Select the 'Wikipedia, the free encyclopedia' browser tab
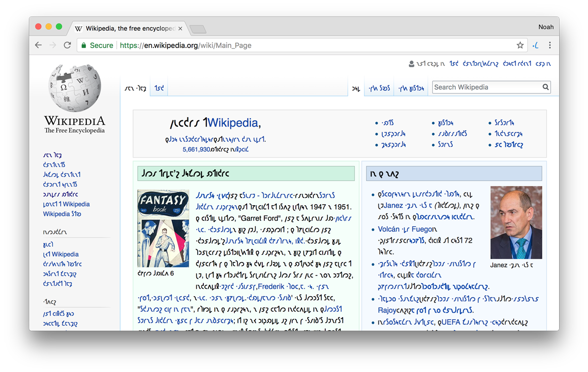Image resolution: width=588 pixels, height=372 pixels. pos(130,28)
